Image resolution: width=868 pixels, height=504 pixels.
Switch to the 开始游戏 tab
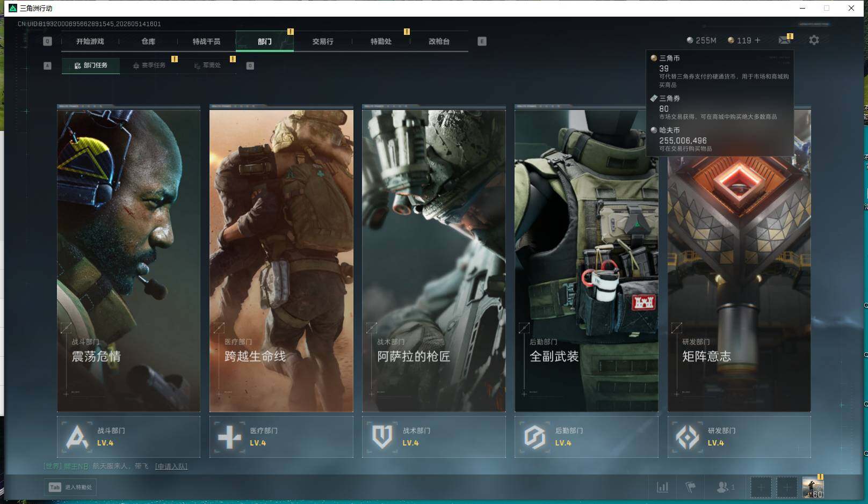click(90, 41)
